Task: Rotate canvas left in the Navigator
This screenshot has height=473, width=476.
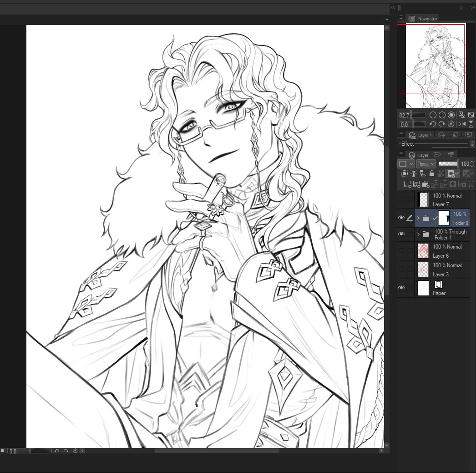Action: click(433, 124)
